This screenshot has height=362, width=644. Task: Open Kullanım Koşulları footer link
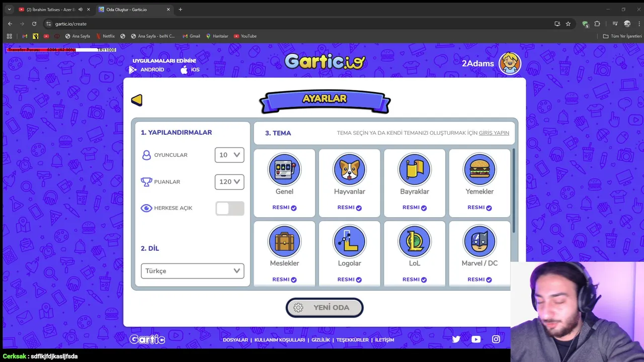[280, 340]
